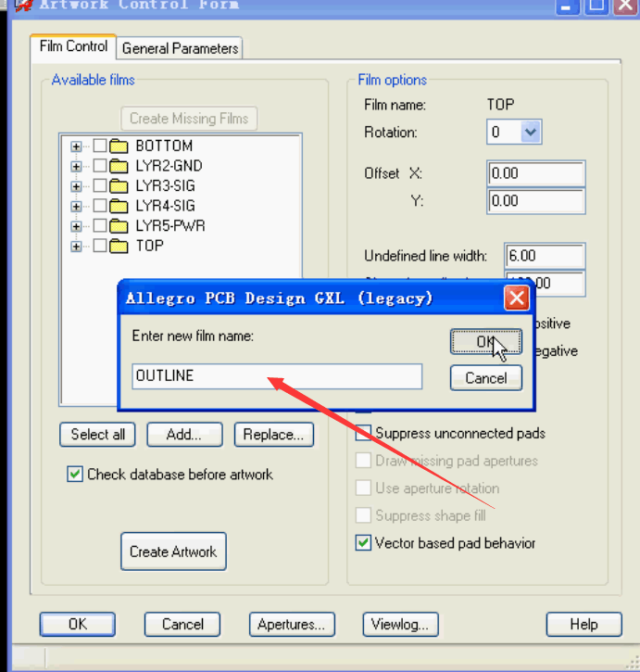Click the Help button

point(584,625)
